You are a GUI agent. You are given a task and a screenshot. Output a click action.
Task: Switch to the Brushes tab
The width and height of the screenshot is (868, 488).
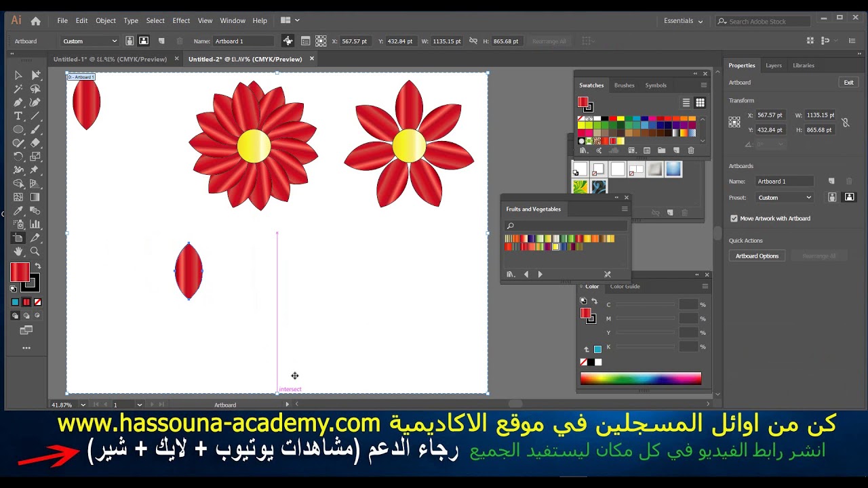(x=624, y=85)
